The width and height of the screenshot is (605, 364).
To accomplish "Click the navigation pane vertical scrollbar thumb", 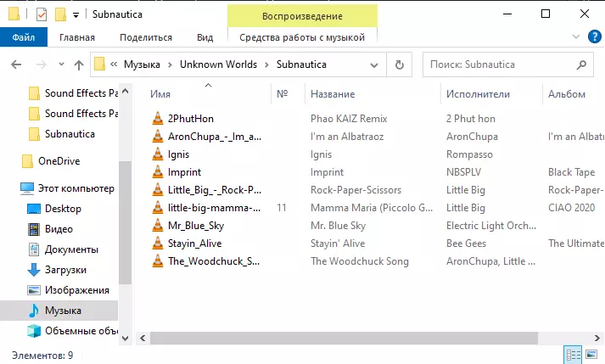I will (125, 222).
